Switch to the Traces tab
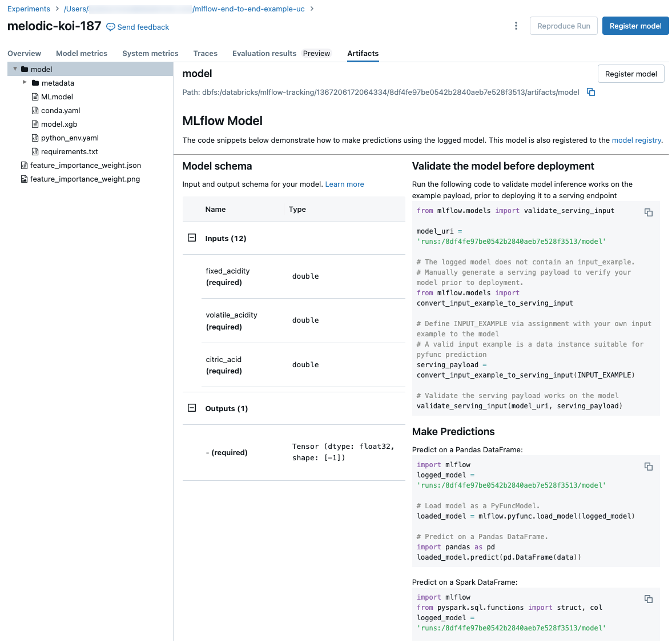 (205, 53)
